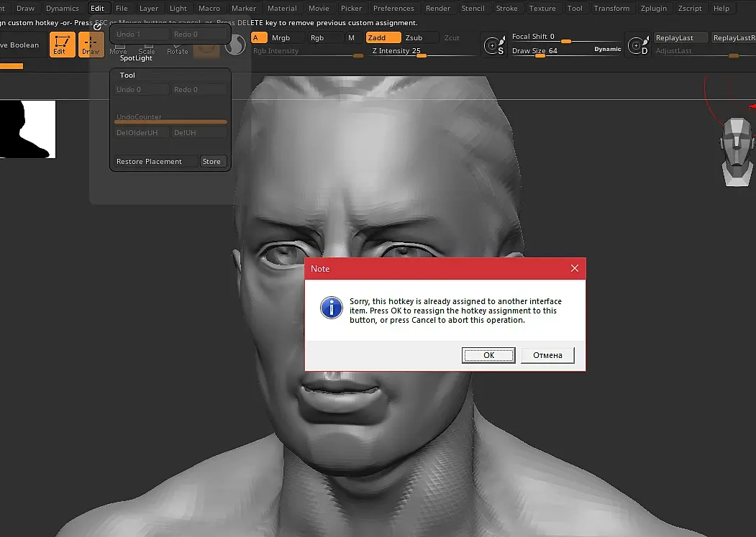756x537 pixels.
Task: Toggle the Dynamic draw size option
Action: point(608,49)
